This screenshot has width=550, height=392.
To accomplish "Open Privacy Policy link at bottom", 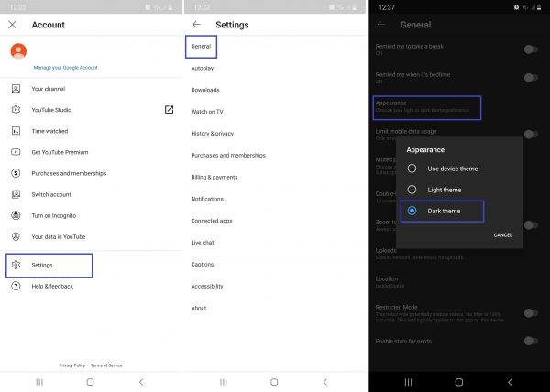I will click(71, 365).
